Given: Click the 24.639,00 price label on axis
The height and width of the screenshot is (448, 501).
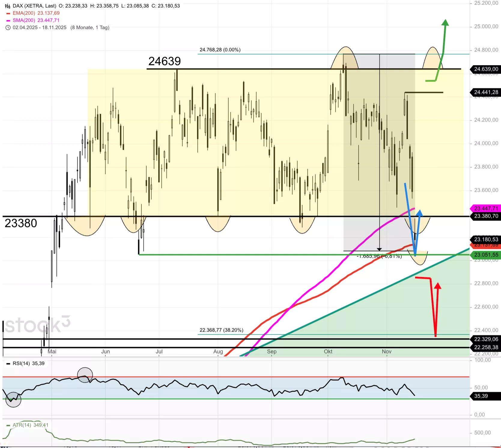Looking at the screenshot, I should point(486,69).
